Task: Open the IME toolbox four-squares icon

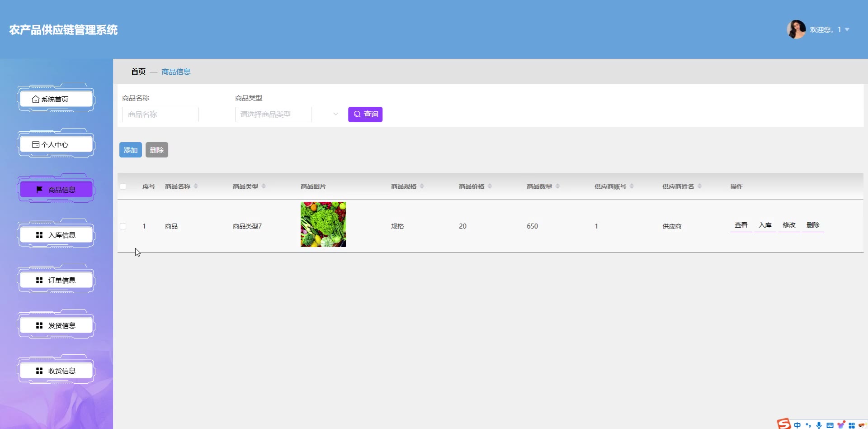Action: [x=852, y=425]
